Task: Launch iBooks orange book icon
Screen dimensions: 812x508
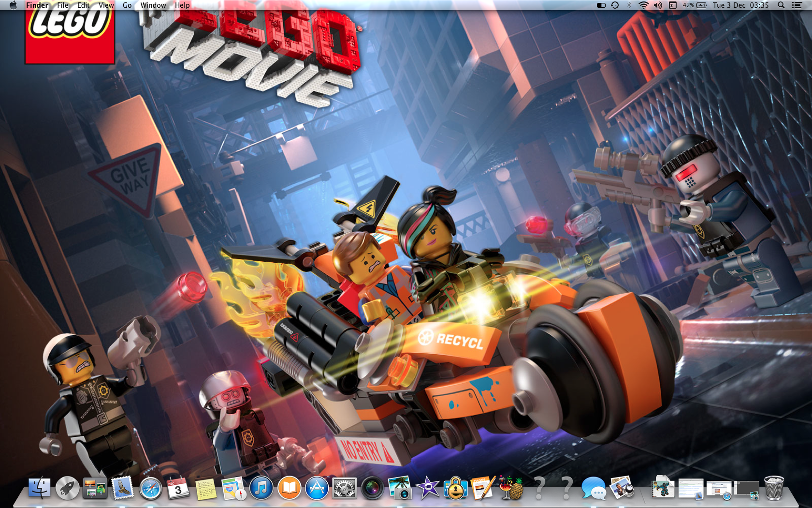Action: (x=290, y=488)
